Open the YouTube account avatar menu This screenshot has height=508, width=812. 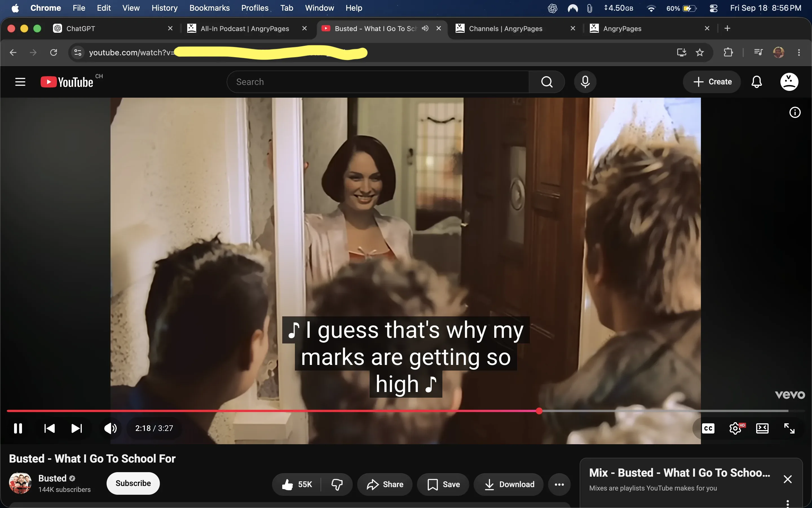click(x=789, y=82)
